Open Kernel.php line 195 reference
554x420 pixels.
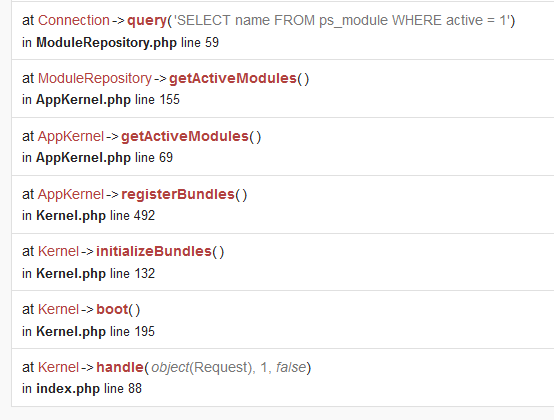tap(88, 332)
